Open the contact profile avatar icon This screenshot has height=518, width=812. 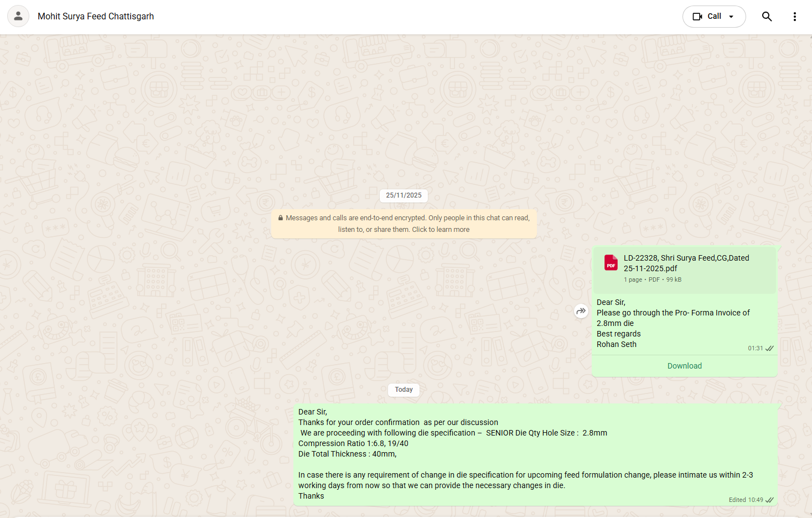18,16
